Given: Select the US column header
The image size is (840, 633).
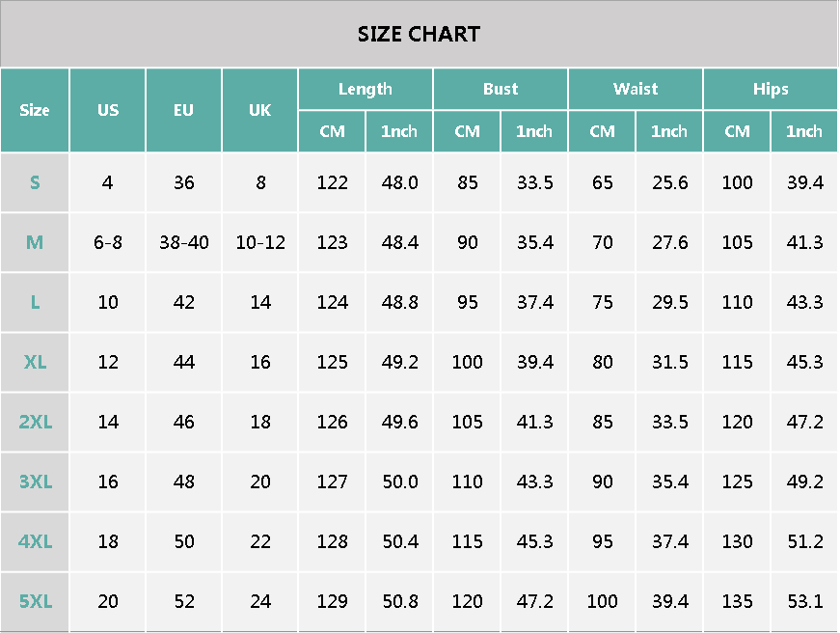Looking at the screenshot, I should (x=108, y=110).
